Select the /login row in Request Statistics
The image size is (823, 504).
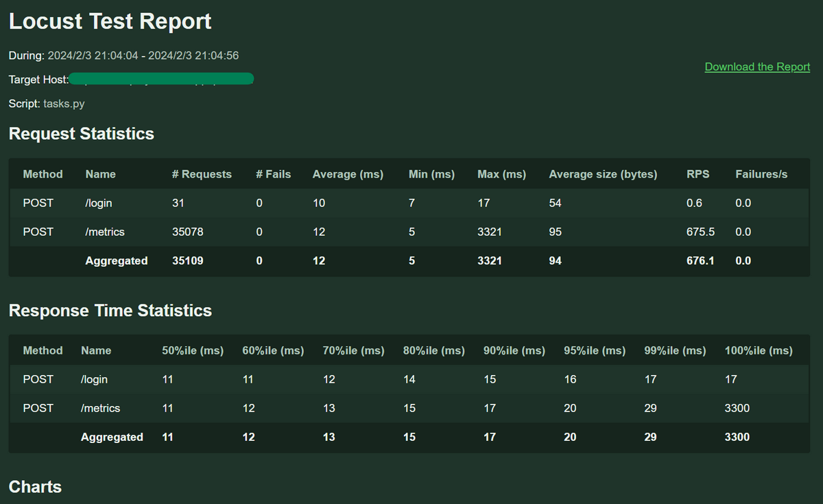409,203
